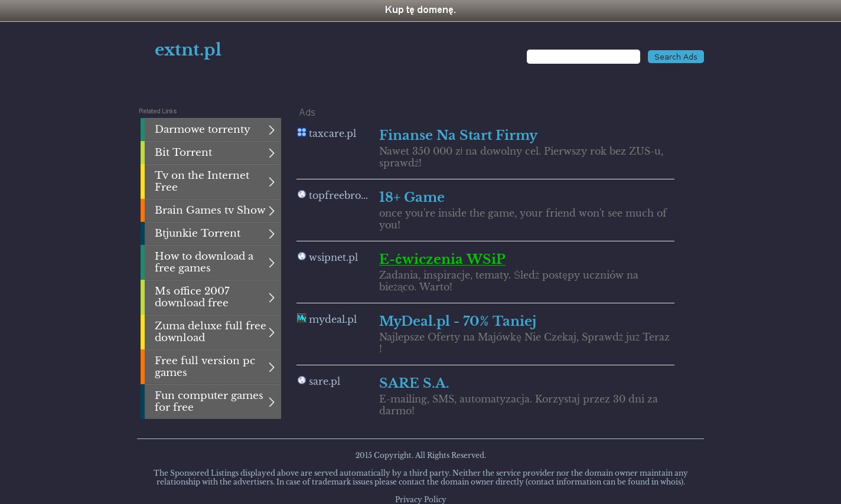Click the search text input field
The width and height of the screenshot is (841, 504).
[x=583, y=57]
